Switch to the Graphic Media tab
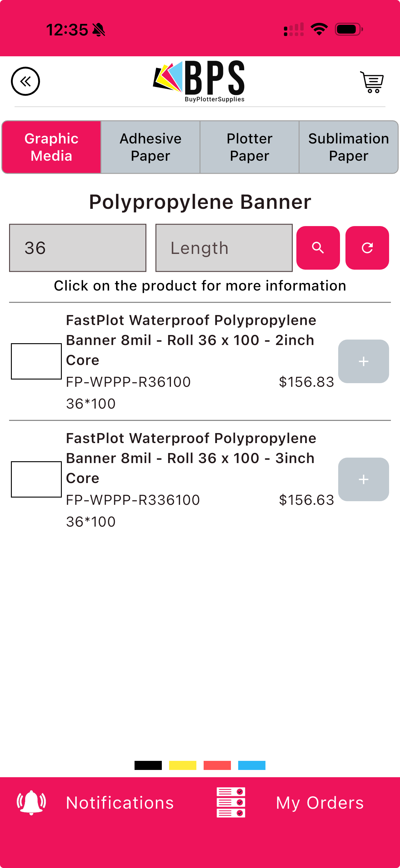The image size is (400, 868). click(x=52, y=147)
